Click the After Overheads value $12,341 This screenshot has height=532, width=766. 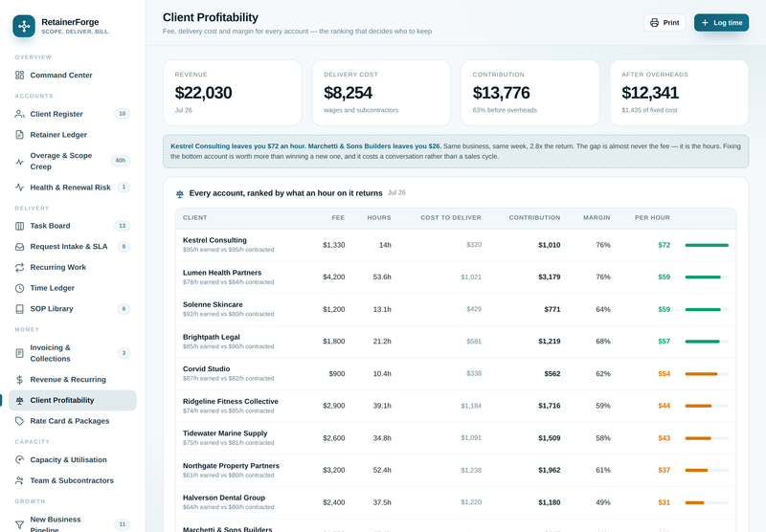650,93
